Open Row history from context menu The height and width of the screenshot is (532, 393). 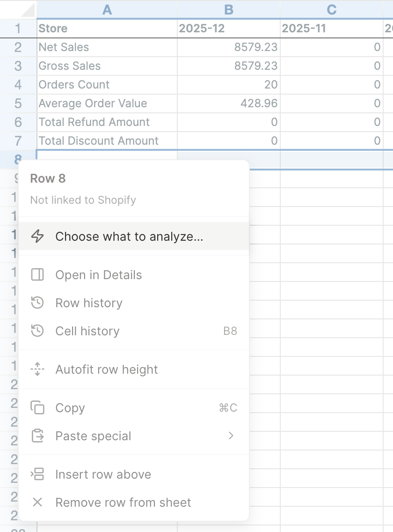134,303
